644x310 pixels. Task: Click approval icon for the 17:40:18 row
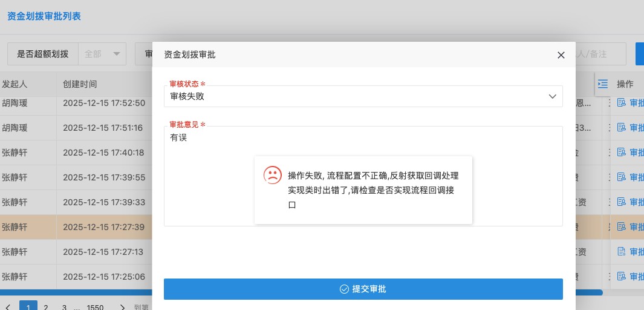pyautogui.click(x=622, y=153)
